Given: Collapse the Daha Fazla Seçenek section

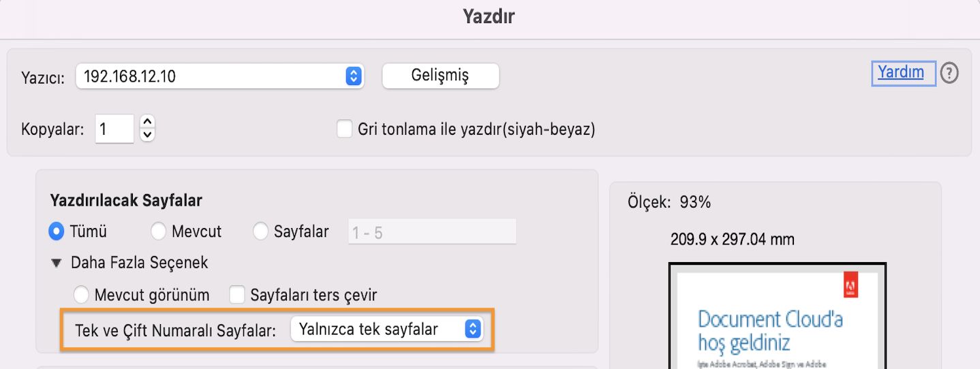Looking at the screenshot, I should click(57, 263).
